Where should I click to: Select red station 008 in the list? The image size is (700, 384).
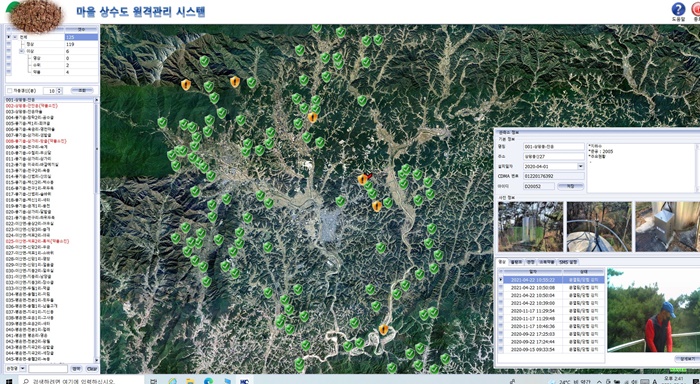[x=49, y=141]
